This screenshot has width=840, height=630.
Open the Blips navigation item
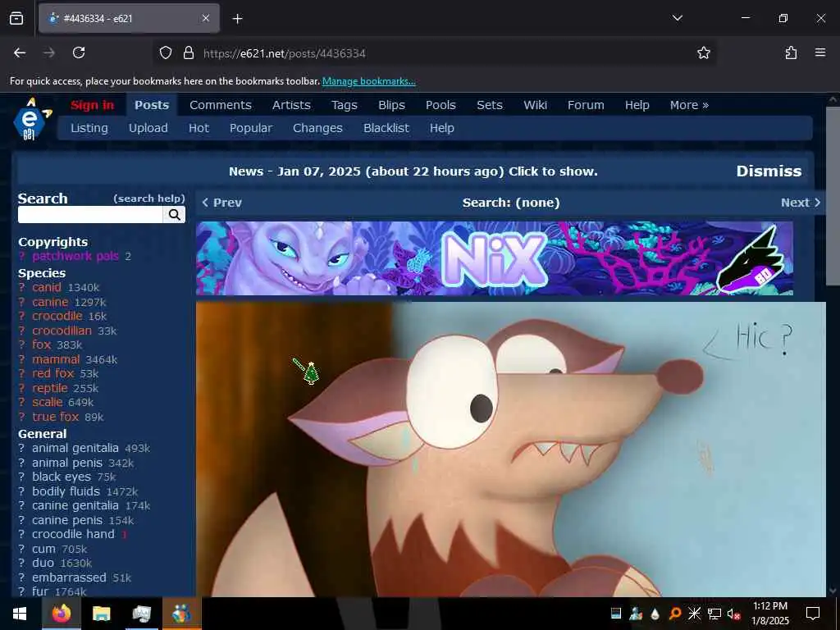pos(391,105)
